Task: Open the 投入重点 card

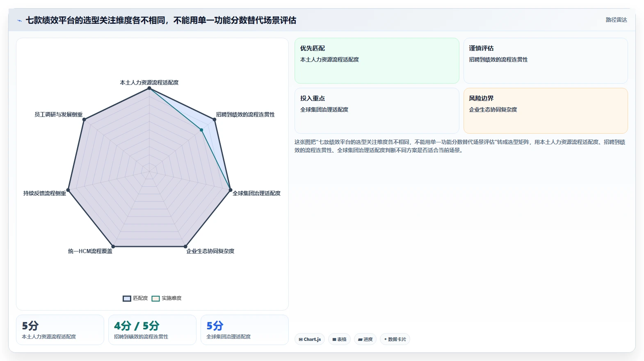Action: 377,111
